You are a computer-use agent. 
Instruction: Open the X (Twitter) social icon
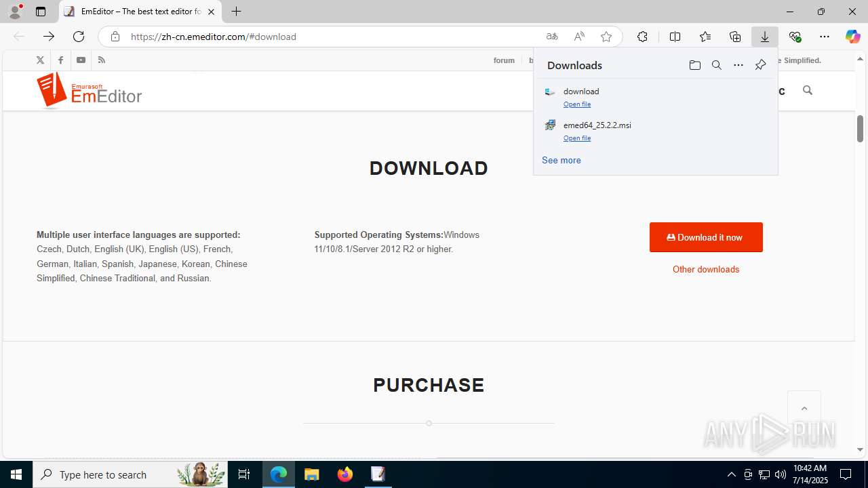click(41, 60)
